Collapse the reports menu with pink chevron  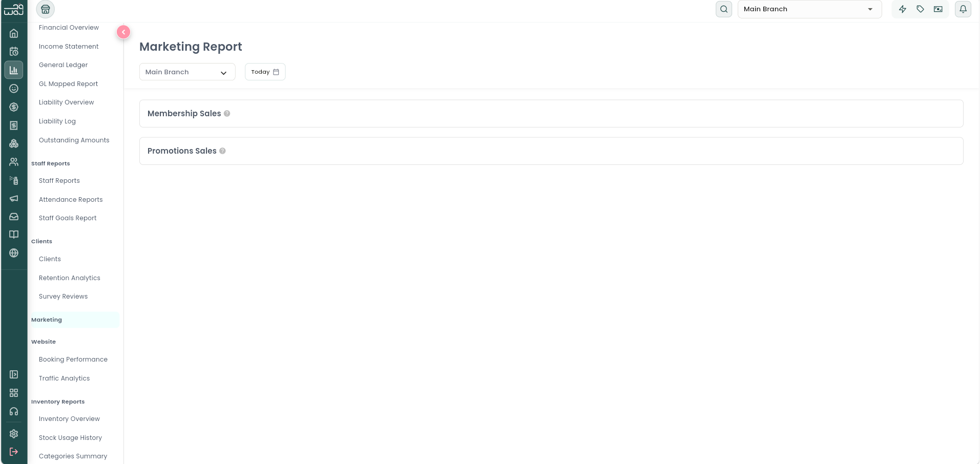coord(123,32)
